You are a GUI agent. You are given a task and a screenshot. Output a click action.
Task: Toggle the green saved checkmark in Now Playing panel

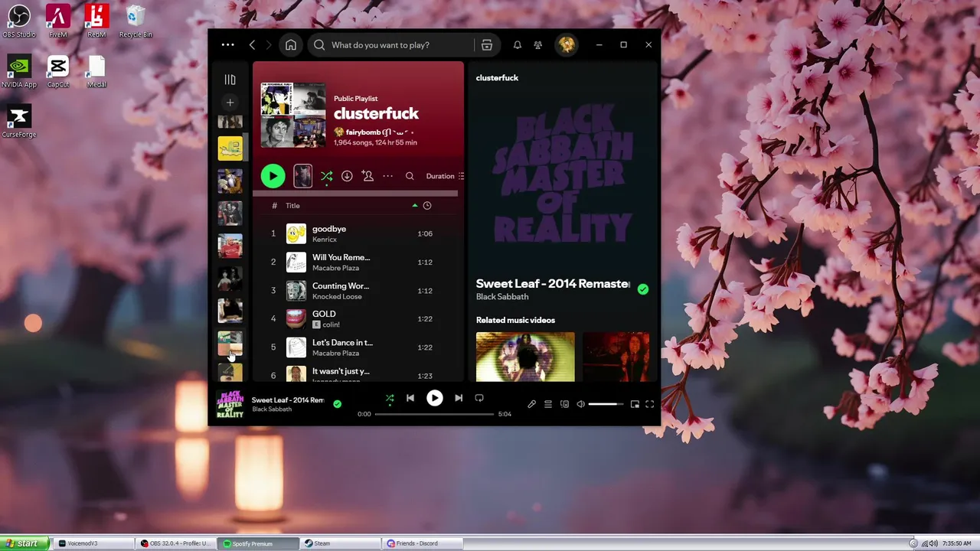coord(643,289)
